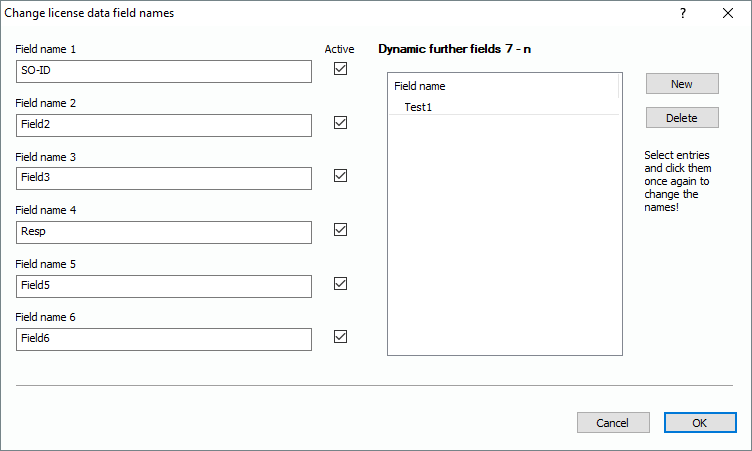This screenshot has height=451, width=752.
Task: Click Cancel to discard changes
Action: click(613, 422)
